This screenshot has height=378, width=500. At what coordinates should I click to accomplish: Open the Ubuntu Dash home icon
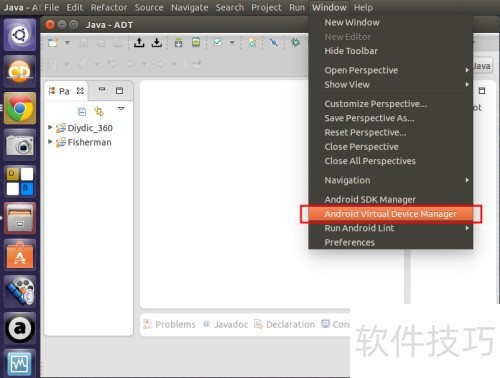[20, 35]
